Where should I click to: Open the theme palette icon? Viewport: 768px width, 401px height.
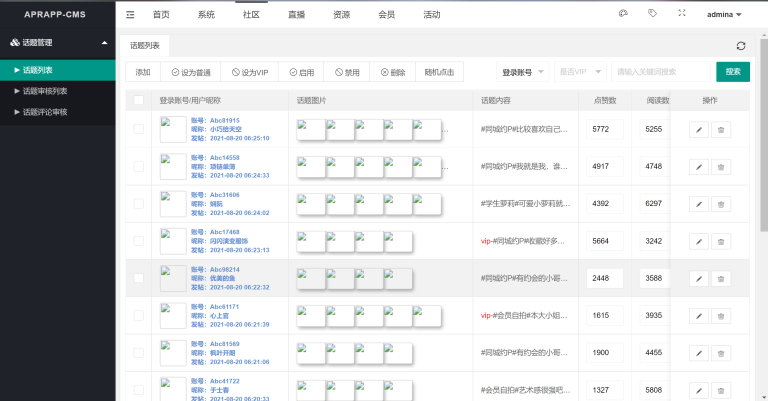(x=622, y=14)
